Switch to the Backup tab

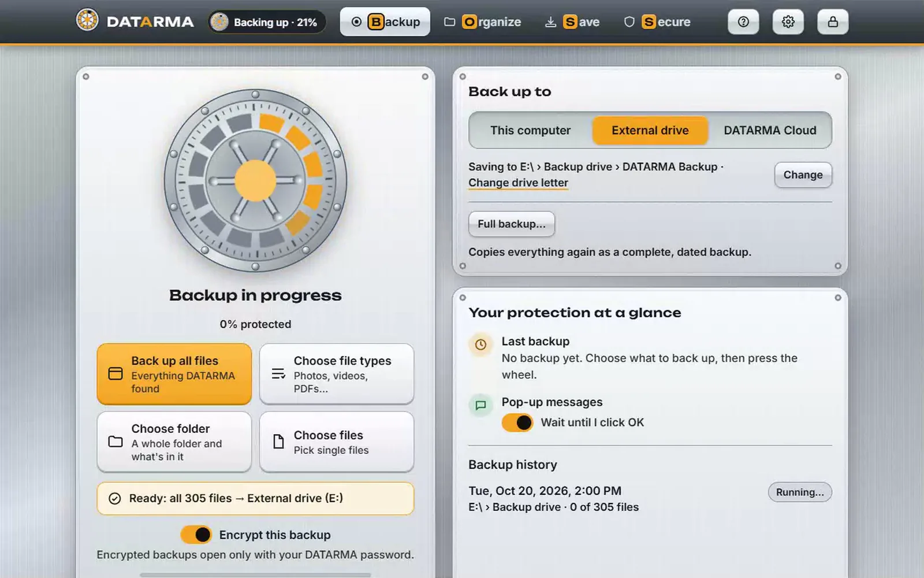click(385, 22)
